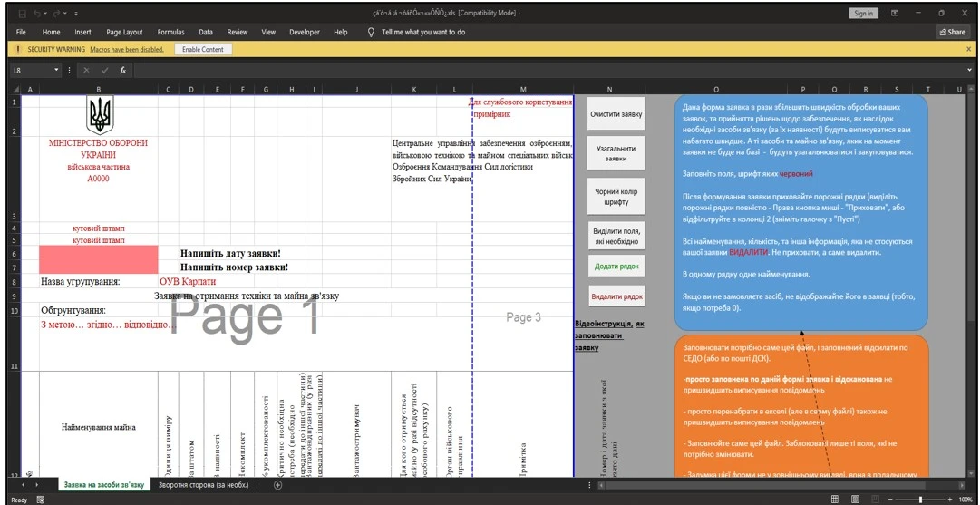Switch to the Insert ribbon tab
Image resolution: width=980 pixels, height=505 pixels.
[x=83, y=32]
